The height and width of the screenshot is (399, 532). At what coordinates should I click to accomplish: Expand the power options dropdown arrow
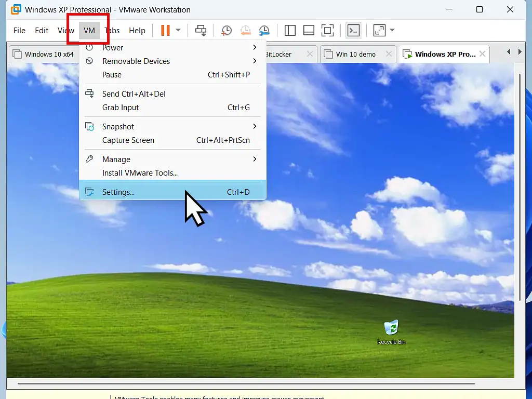(x=178, y=30)
